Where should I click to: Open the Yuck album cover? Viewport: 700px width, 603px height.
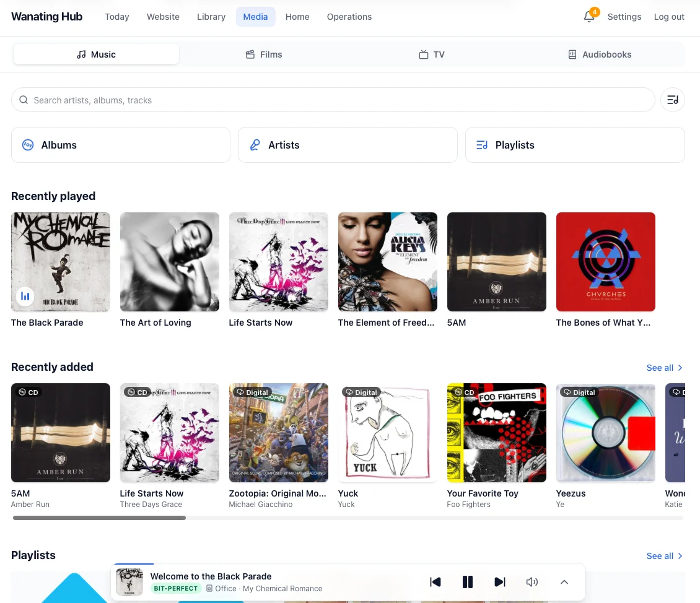click(x=388, y=433)
